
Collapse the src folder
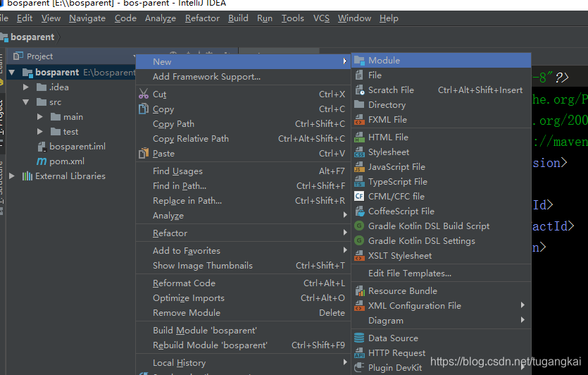pyautogui.click(x=26, y=102)
